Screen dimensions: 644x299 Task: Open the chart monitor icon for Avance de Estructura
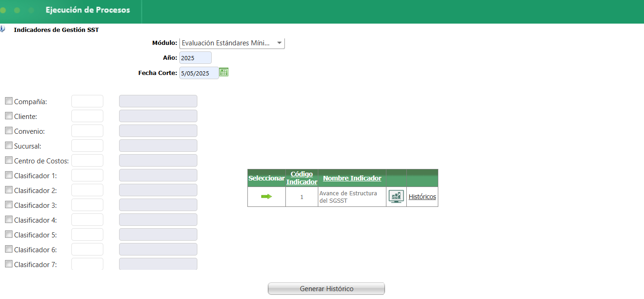(x=396, y=197)
